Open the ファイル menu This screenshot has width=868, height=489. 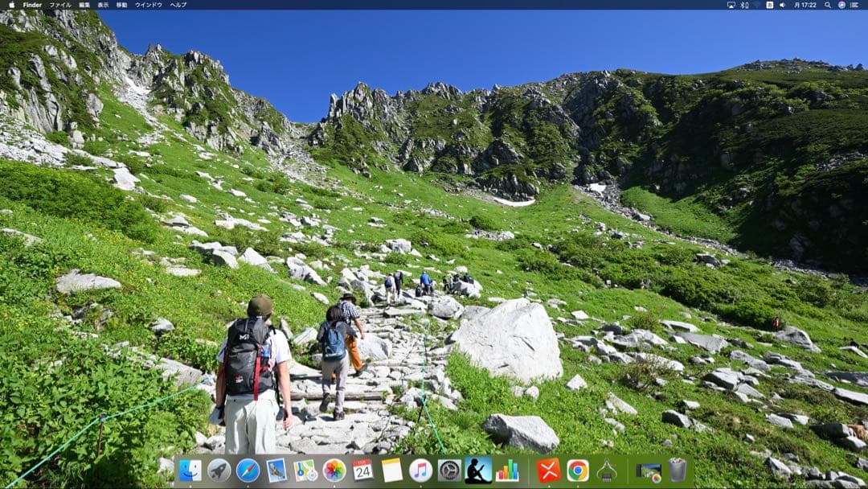[x=60, y=5]
